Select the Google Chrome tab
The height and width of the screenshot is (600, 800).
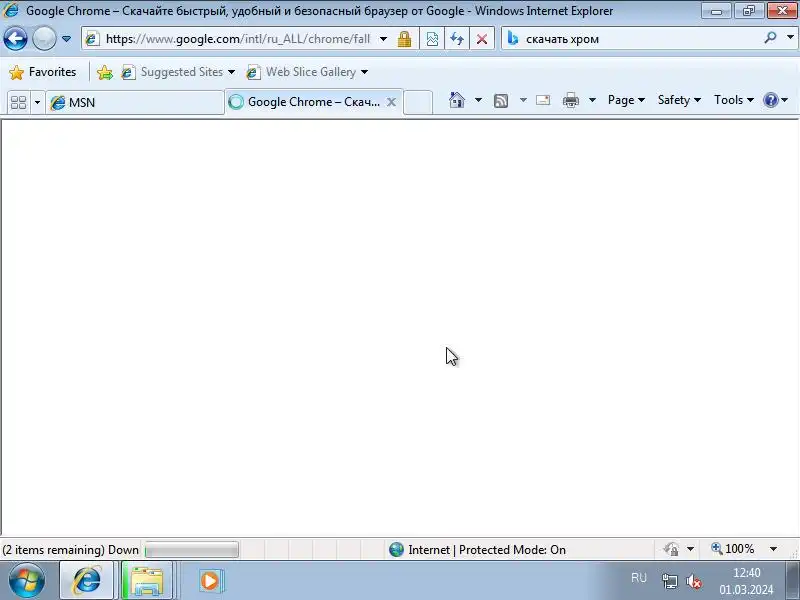click(x=314, y=102)
